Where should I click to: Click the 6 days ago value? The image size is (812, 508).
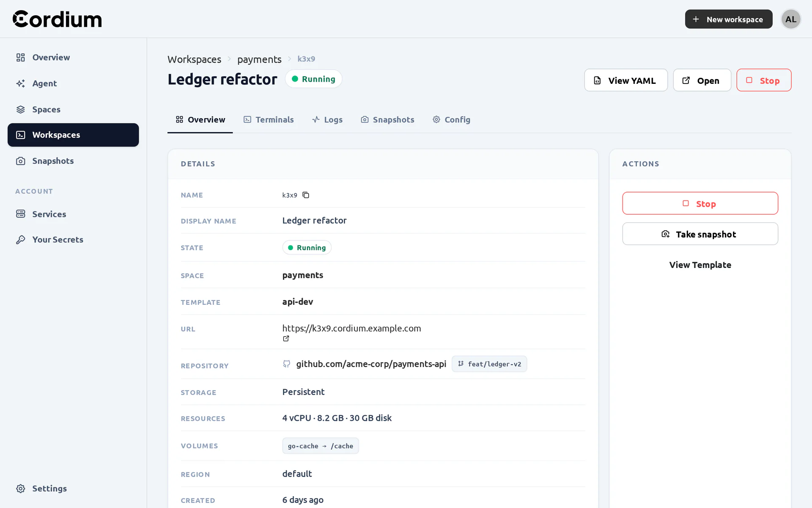[303, 500]
